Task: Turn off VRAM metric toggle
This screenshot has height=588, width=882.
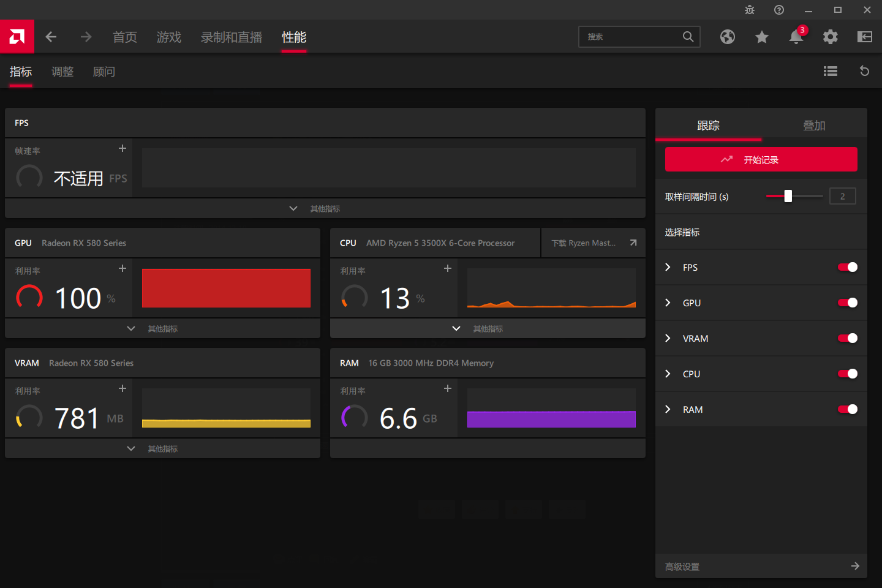Action: click(x=848, y=338)
